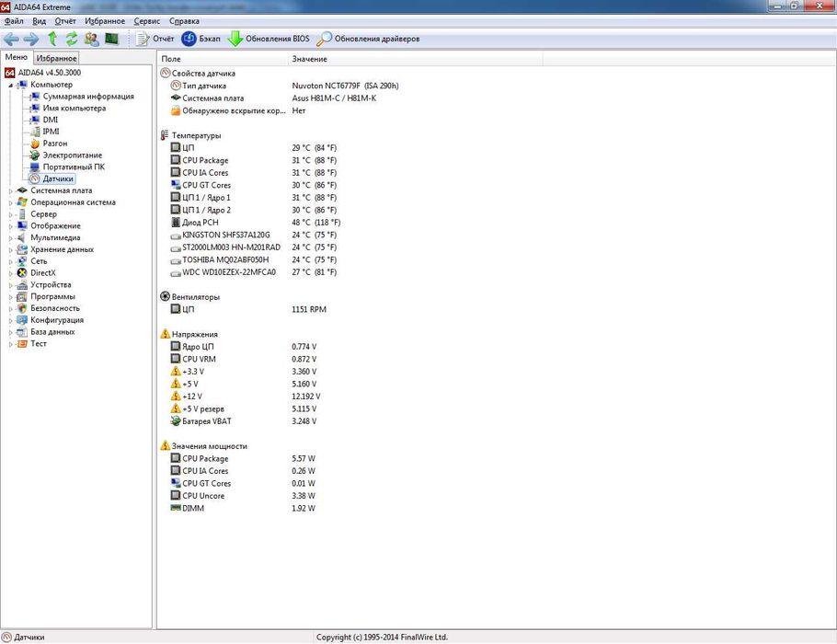The width and height of the screenshot is (837, 644).
Task: Click the chassis intrusion lock icon
Action: pyautogui.click(x=176, y=110)
